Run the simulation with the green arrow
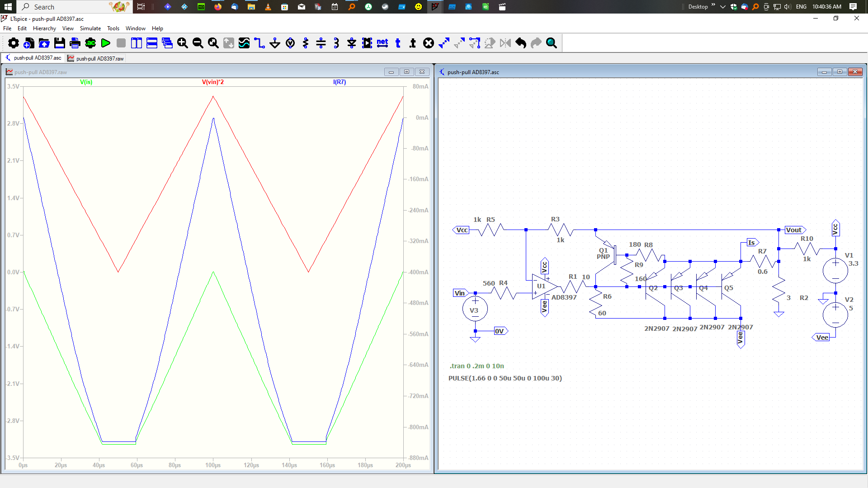The height and width of the screenshot is (488, 868). [106, 43]
